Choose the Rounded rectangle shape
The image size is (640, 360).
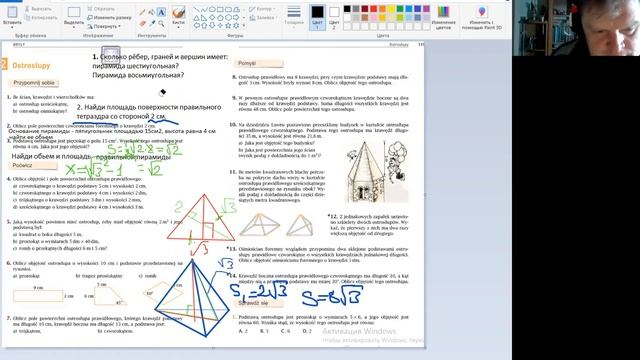click(x=228, y=9)
